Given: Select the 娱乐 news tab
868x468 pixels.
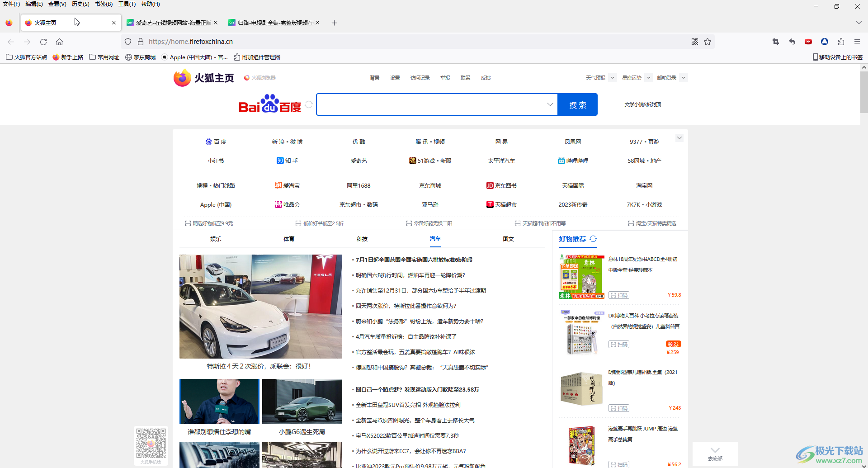Looking at the screenshot, I should (x=216, y=239).
